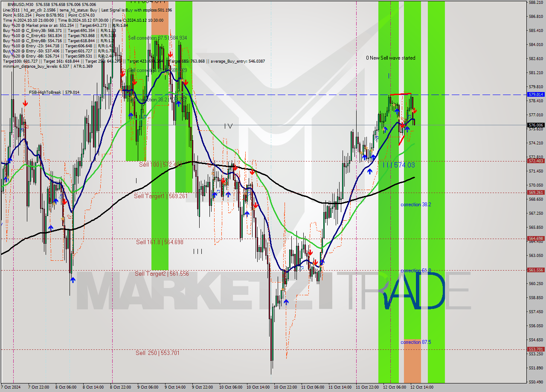Select the red 561.556 price tag
Screen dimensions: 546x392
(x=536, y=270)
